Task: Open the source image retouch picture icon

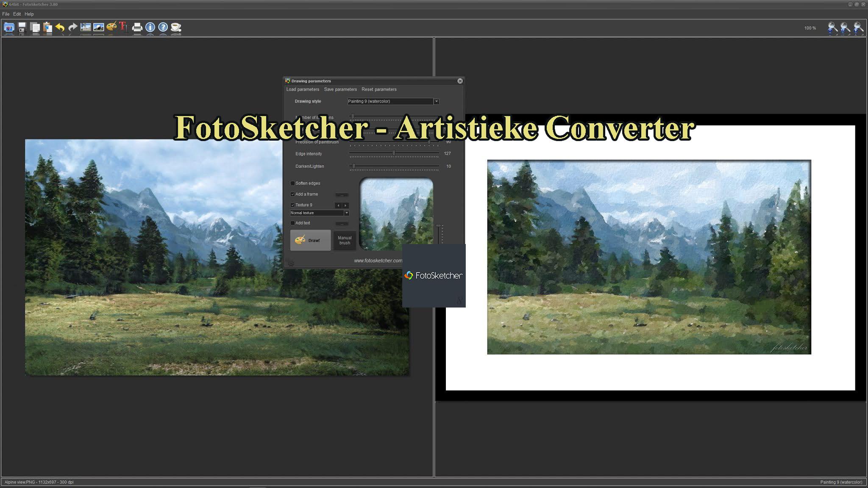Action: tap(98, 28)
